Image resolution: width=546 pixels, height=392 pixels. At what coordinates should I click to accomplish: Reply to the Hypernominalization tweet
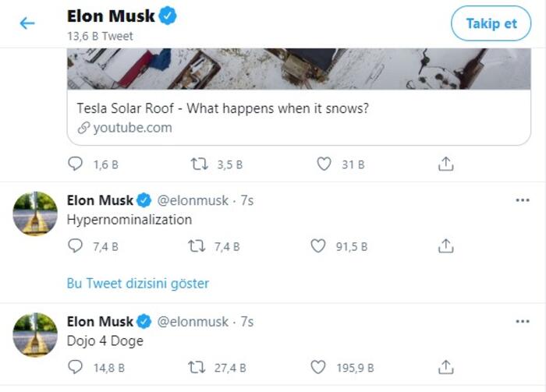pos(76,246)
